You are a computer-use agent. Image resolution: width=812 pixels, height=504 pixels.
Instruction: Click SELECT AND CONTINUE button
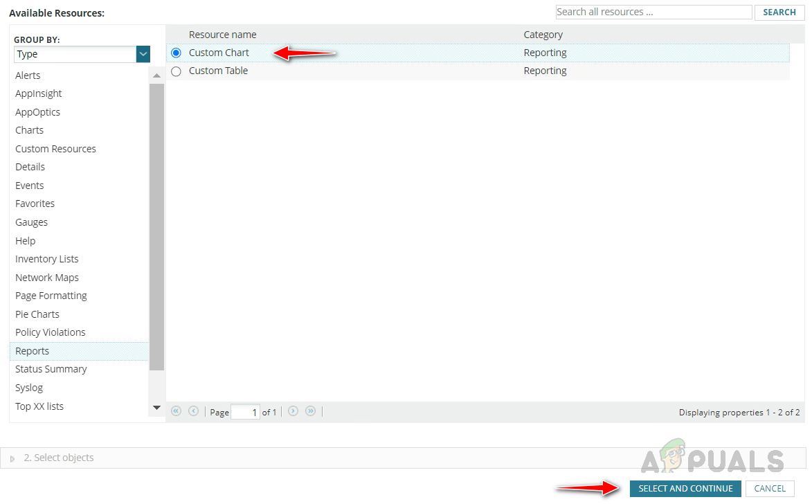pos(685,489)
